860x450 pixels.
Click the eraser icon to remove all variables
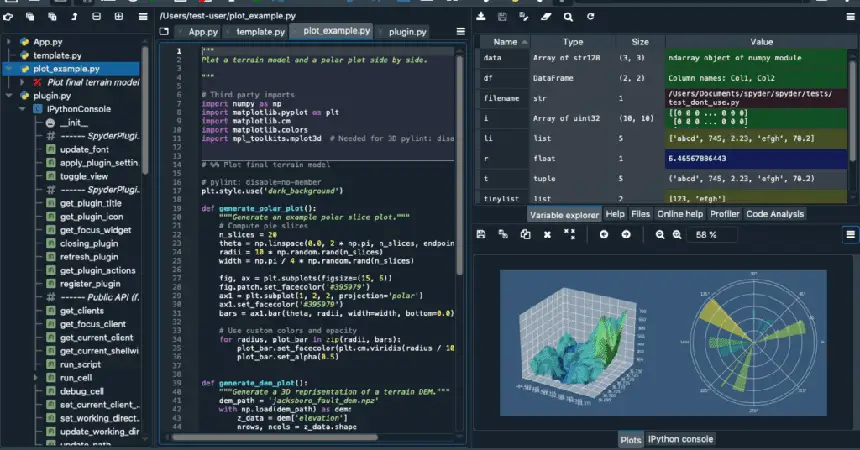(x=546, y=16)
